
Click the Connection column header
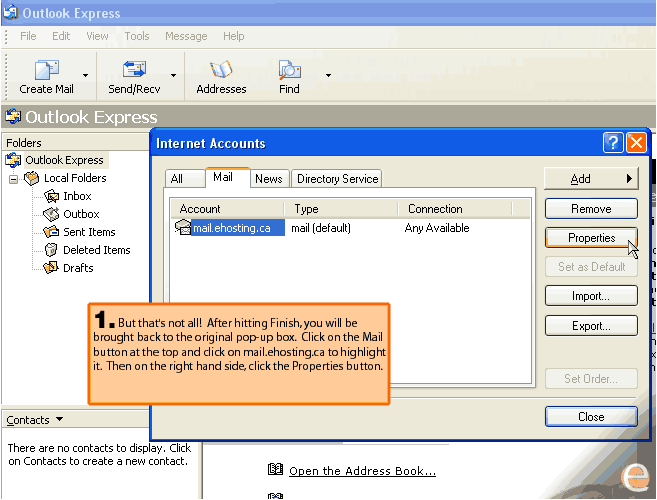(455, 209)
